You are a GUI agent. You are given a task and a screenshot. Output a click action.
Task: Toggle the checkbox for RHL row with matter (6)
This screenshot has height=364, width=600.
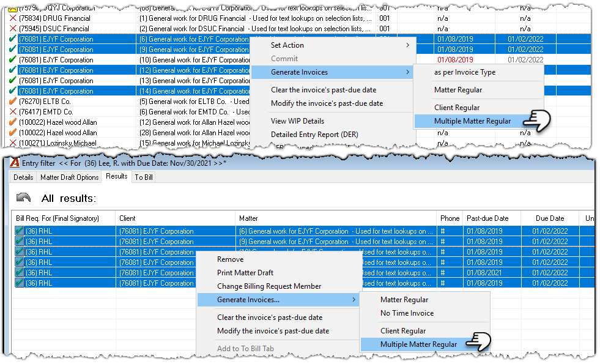[x=20, y=231]
